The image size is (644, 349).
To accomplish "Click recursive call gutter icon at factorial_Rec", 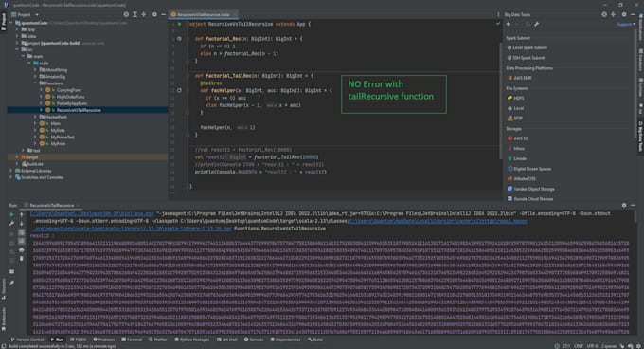I will [x=179, y=39].
